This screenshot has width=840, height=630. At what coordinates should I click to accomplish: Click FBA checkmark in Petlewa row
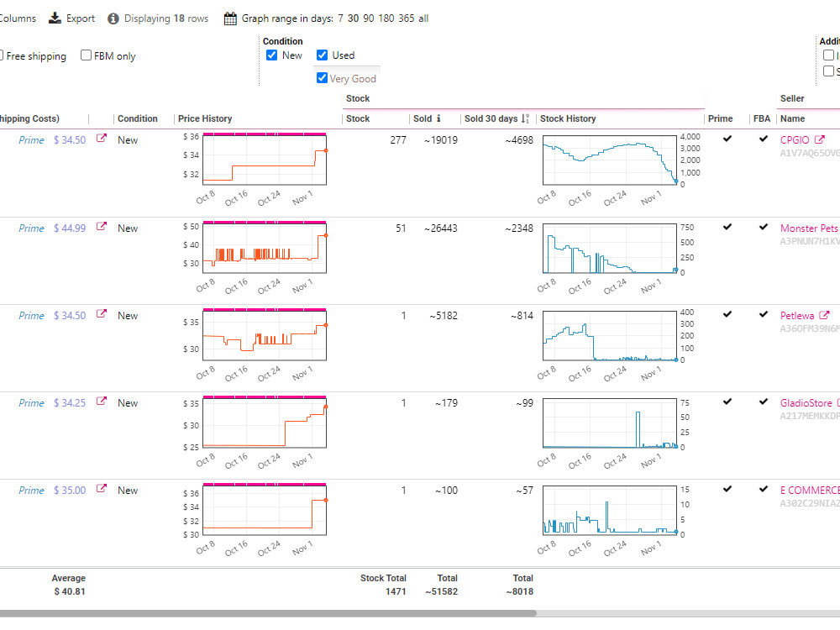(x=764, y=314)
